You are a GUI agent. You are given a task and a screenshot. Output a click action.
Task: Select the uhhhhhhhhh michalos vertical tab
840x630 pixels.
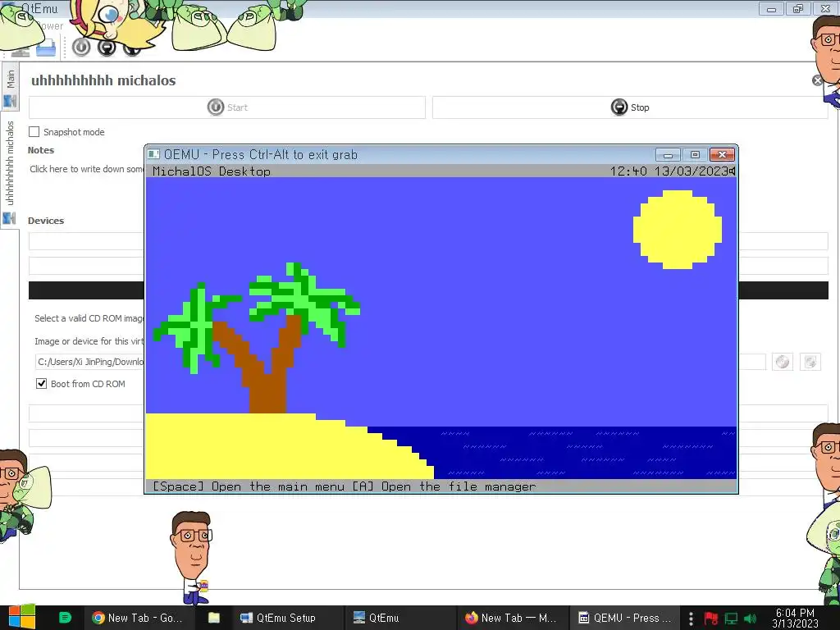point(10,171)
